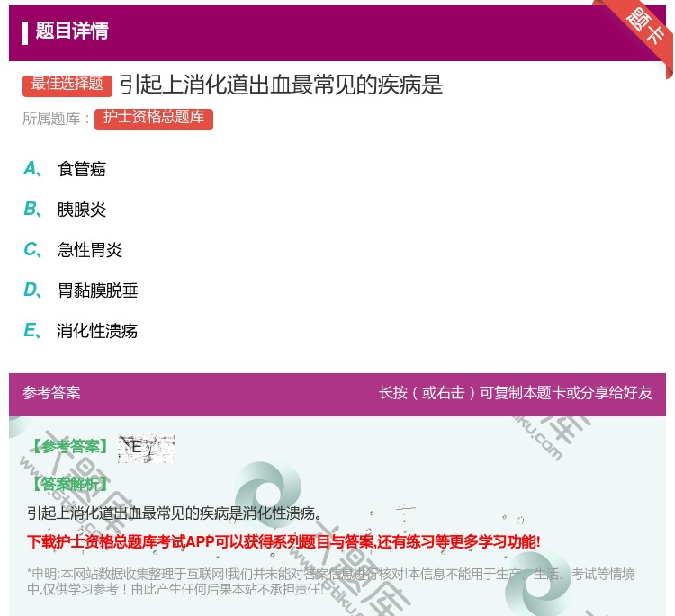Click the 长按（或右击）可复制本题卡 share hint
Screen dimensions: 675x616
[516, 393]
